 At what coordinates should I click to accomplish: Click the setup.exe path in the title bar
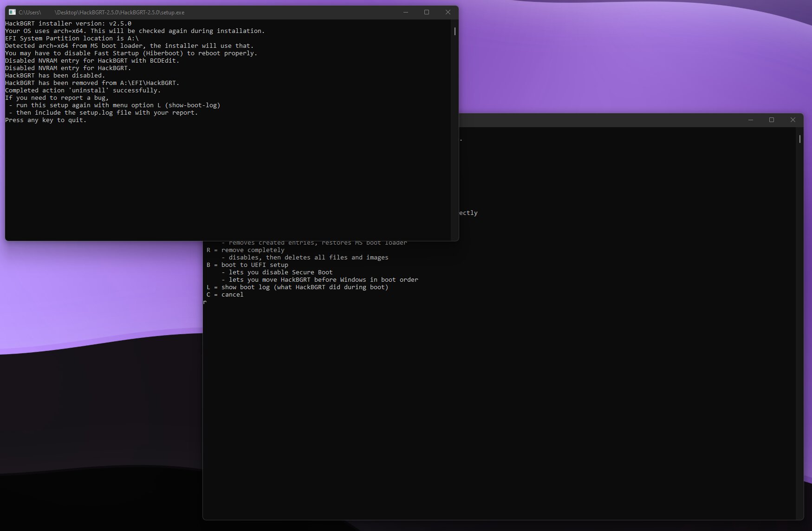[101, 13]
